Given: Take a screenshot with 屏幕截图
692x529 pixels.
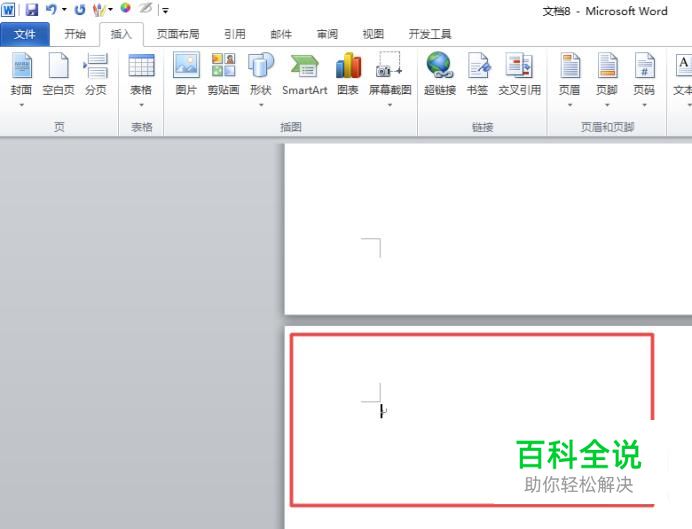Looking at the screenshot, I should tap(390, 74).
